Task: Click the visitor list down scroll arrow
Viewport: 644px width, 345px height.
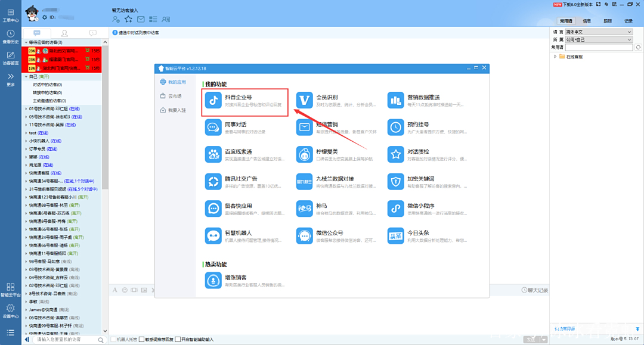Action: (105, 331)
